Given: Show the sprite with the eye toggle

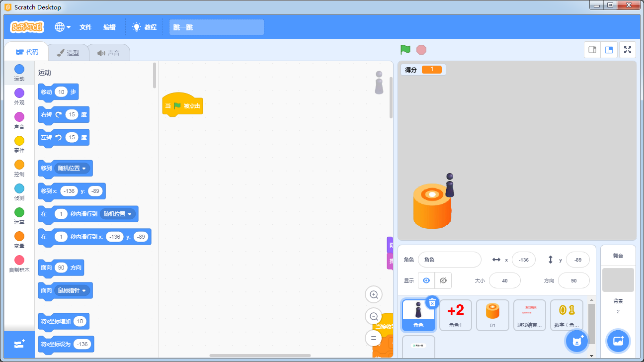Looking at the screenshot, I should 426,280.
